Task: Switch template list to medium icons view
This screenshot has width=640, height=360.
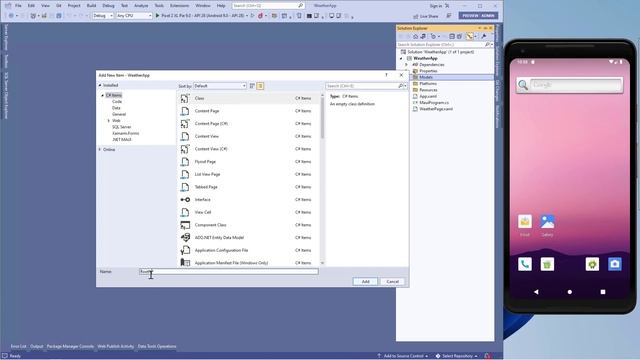Action: [x=260, y=86]
